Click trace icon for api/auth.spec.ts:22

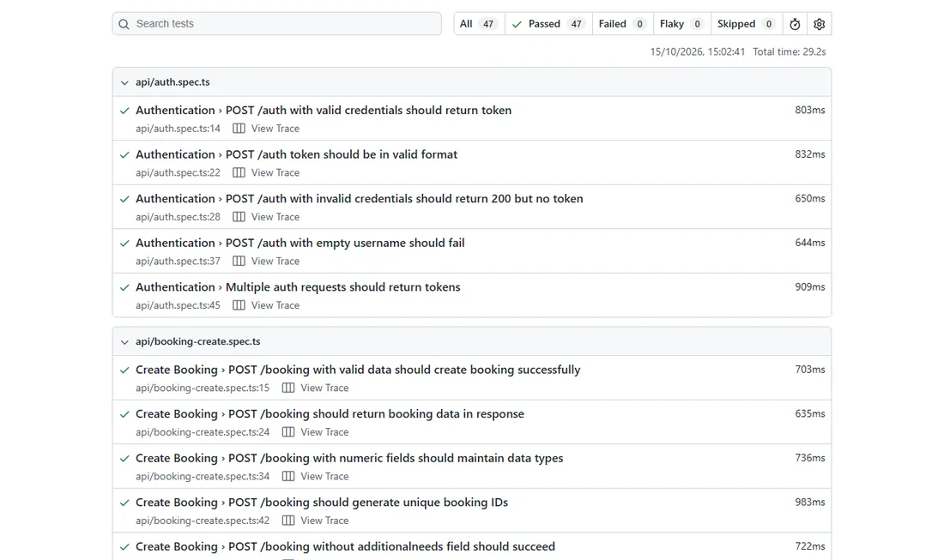point(239,172)
